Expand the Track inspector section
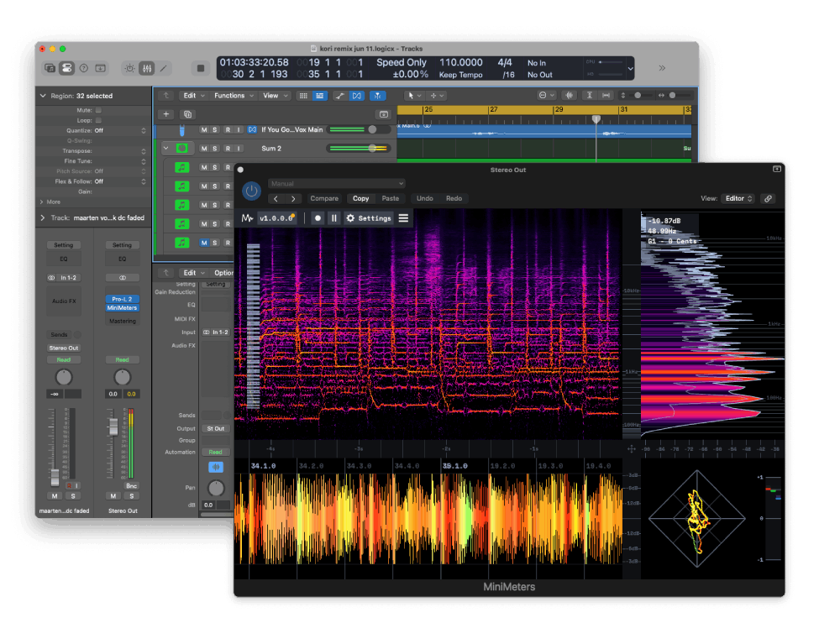The width and height of the screenshot is (840, 644). coord(43,217)
